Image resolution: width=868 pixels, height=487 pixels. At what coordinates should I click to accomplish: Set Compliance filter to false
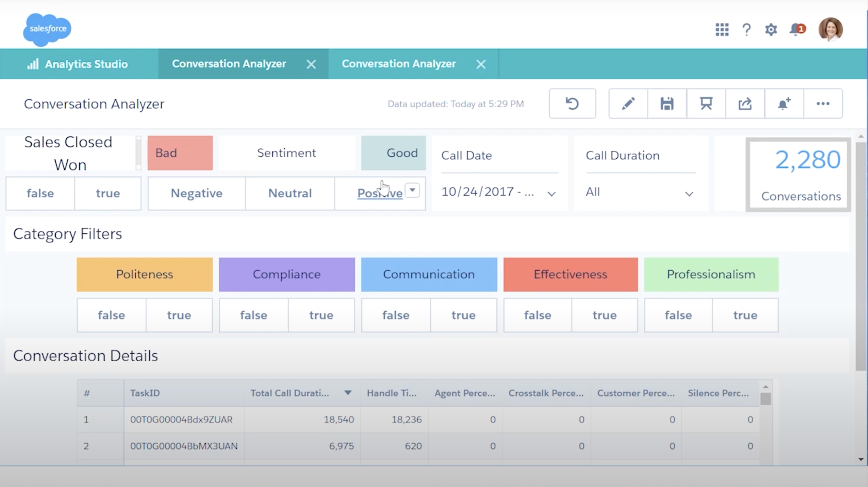pos(254,315)
